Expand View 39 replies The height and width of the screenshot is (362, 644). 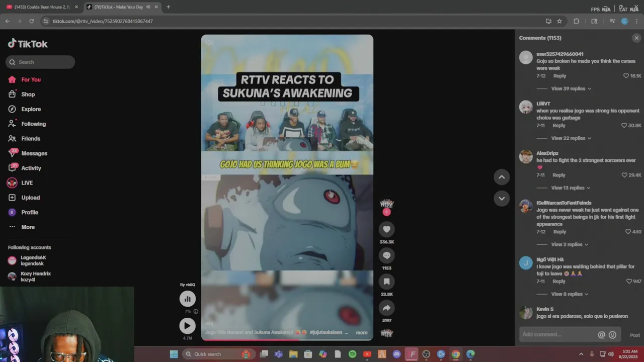(571, 88)
